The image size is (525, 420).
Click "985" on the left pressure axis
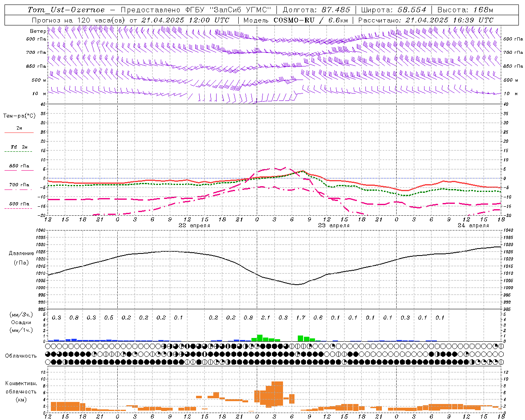[x=42, y=309]
